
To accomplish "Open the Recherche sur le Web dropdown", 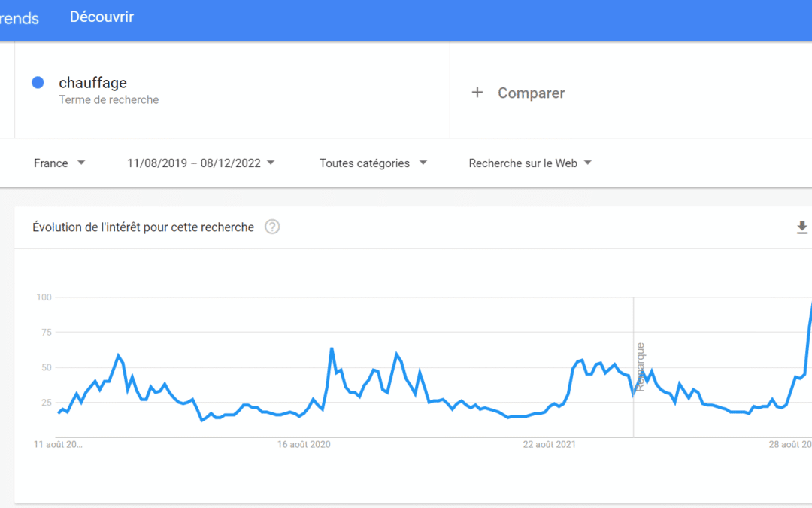I will (x=530, y=163).
